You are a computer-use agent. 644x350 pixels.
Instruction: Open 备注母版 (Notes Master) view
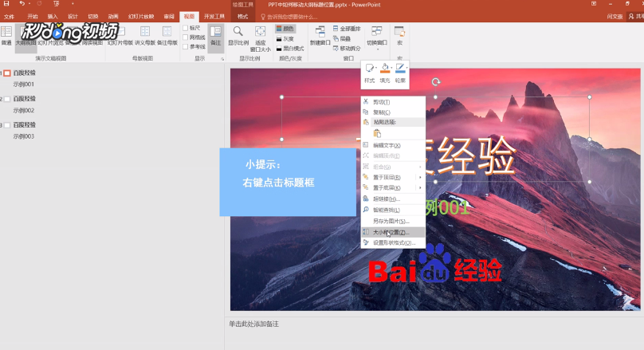tap(167, 36)
